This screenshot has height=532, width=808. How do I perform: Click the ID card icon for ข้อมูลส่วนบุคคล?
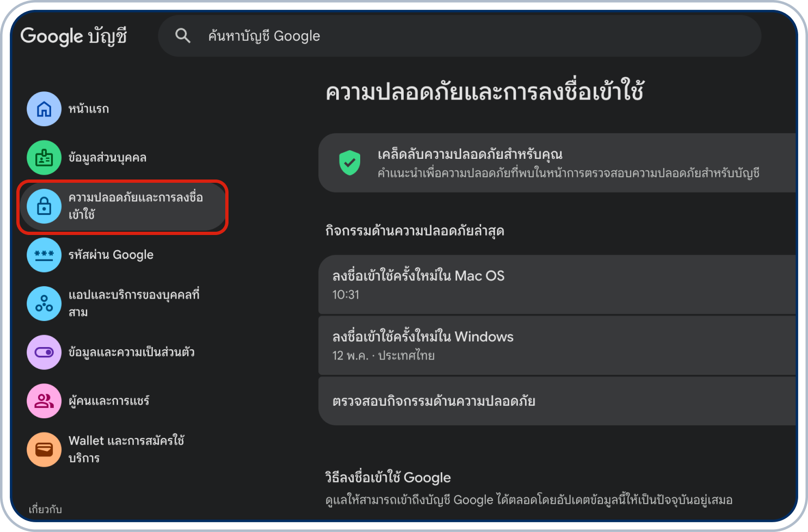44,158
